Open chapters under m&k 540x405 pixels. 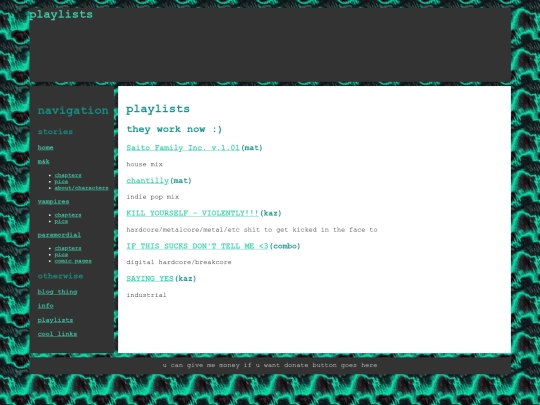tap(68, 175)
